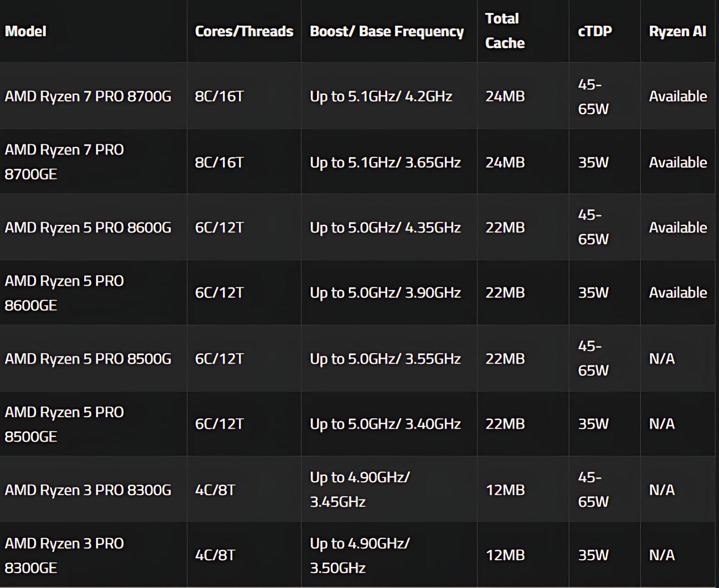This screenshot has width=719, height=588.
Task: Select AMD Ryzen 5 PRO 8600G row name
Action: click(x=88, y=227)
